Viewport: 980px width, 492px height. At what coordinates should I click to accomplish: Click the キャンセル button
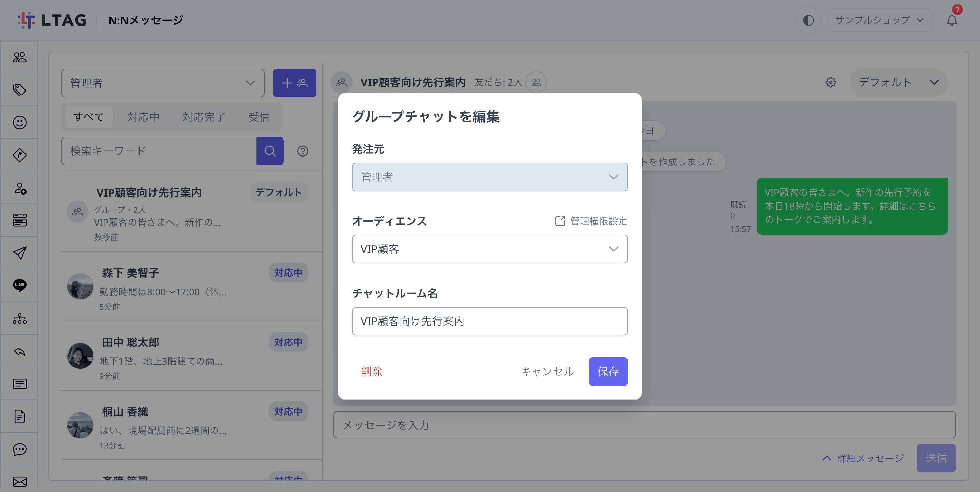547,371
